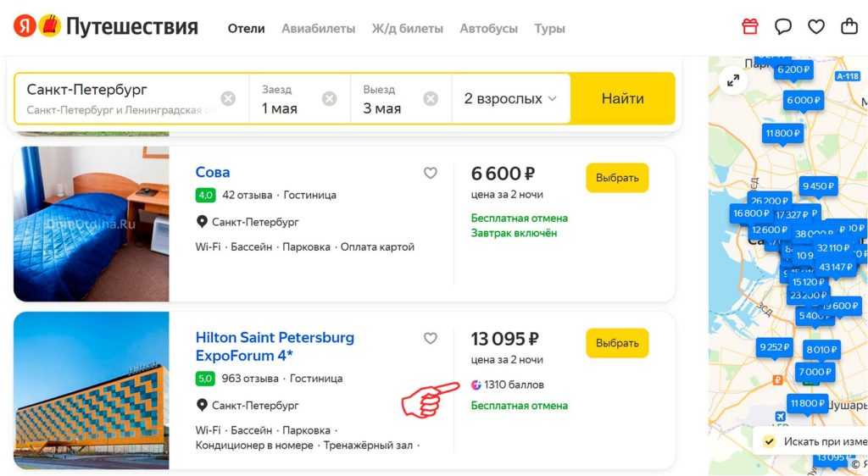This screenshot has width=868, height=476.
Task: Click Выбрать for the Сова hotel
Action: pyautogui.click(x=617, y=178)
